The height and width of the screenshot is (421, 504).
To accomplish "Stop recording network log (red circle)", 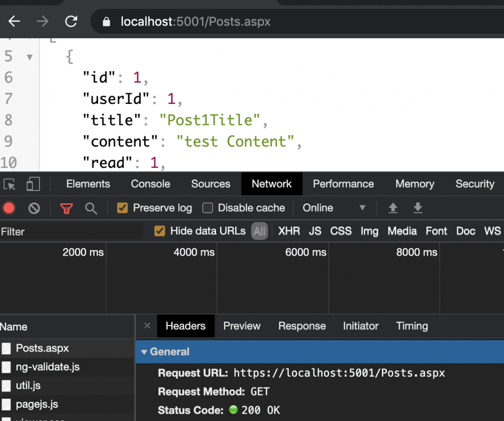I will coord(9,208).
